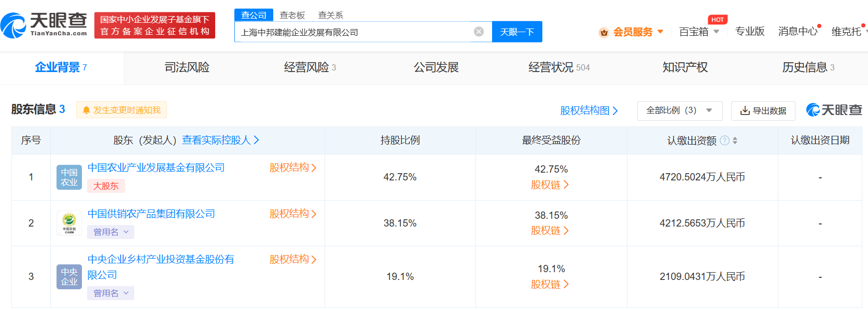Viewport: 868px width, 310px height.
Task: Select the 知识产权 tab
Action: pyautogui.click(x=685, y=67)
